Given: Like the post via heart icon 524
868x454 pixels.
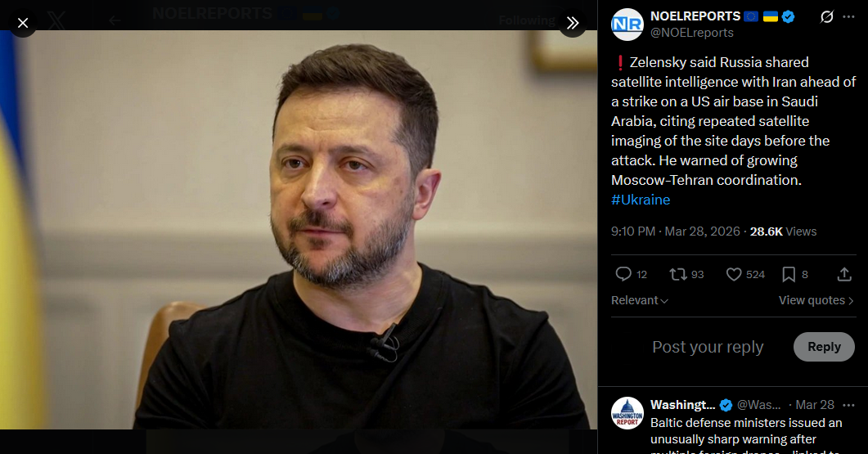Looking at the screenshot, I should coord(734,274).
